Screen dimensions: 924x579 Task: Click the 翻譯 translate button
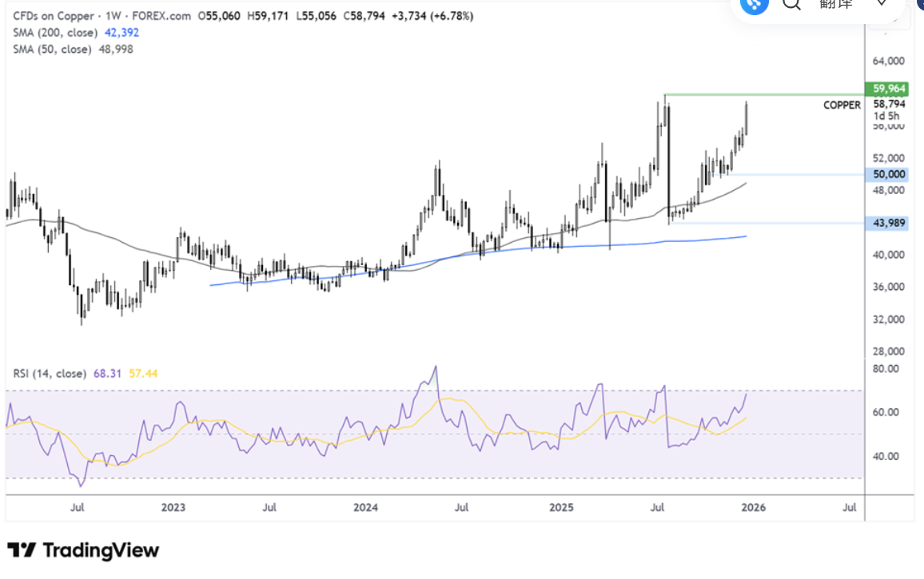835,4
